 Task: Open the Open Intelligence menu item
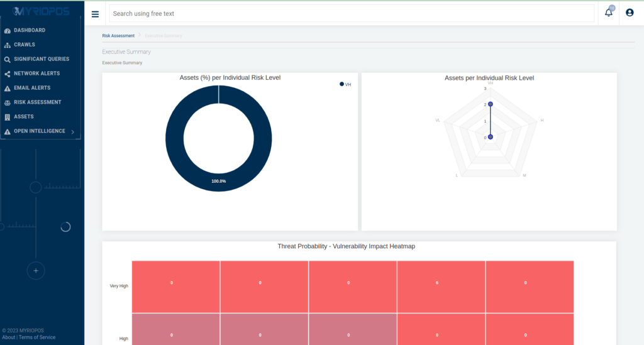[x=41, y=131]
